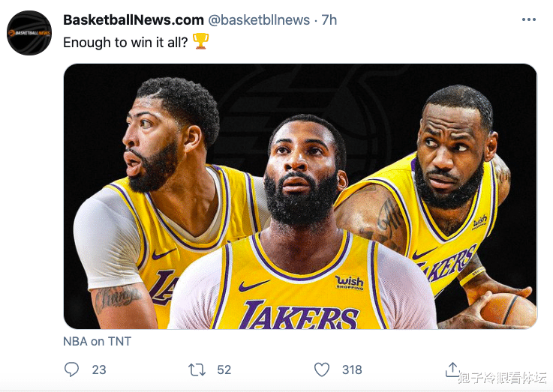
Task: Click the like count 318
Action: point(351,370)
